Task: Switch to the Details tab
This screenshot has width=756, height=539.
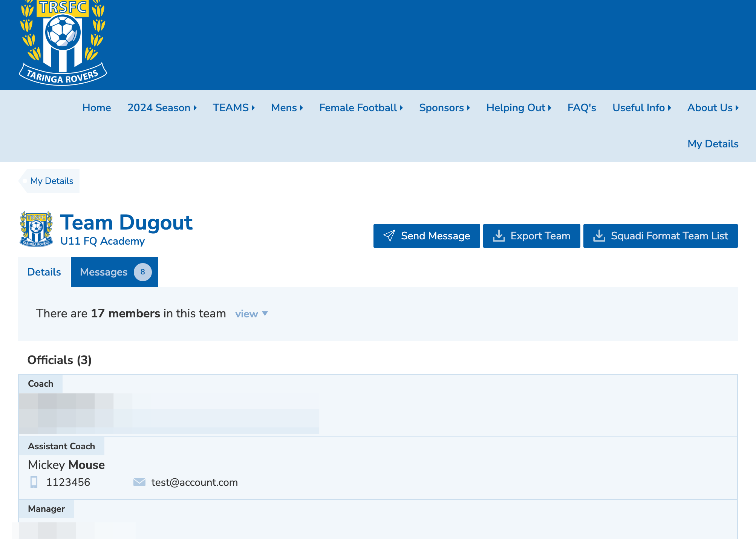Action: pos(44,272)
